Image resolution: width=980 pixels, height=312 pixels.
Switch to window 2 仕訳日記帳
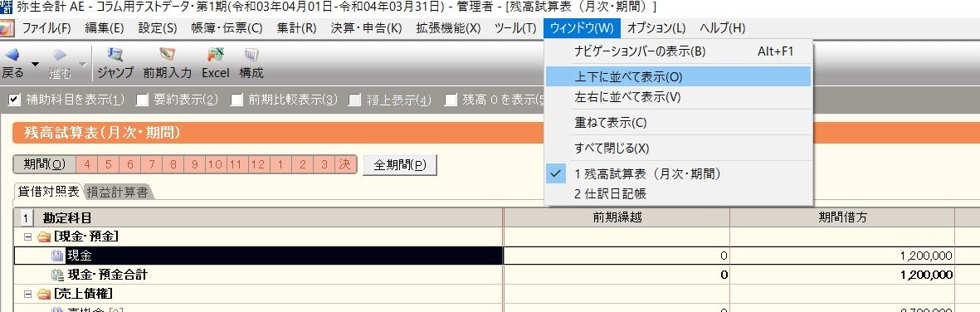click(678, 194)
